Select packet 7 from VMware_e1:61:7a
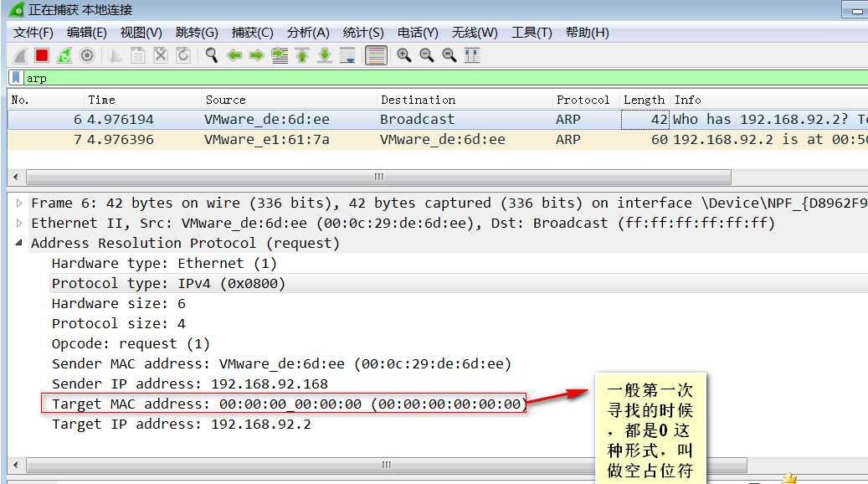This screenshot has height=484, width=868. (x=437, y=139)
